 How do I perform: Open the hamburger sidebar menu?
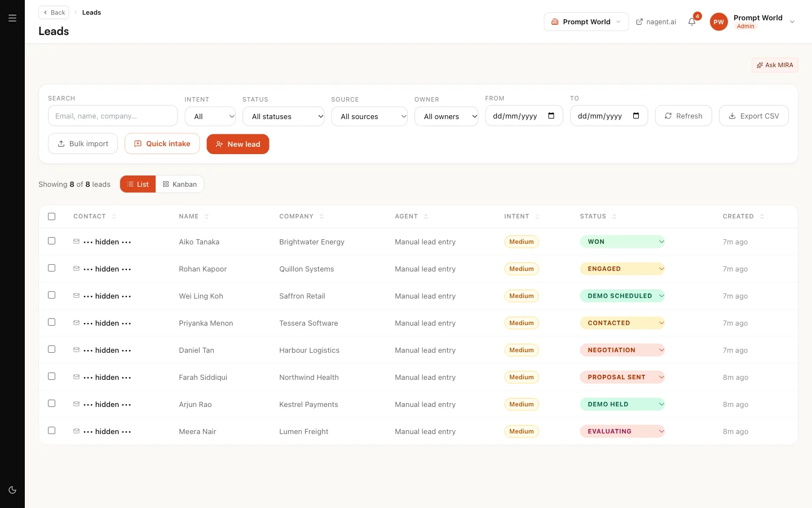click(x=12, y=18)
